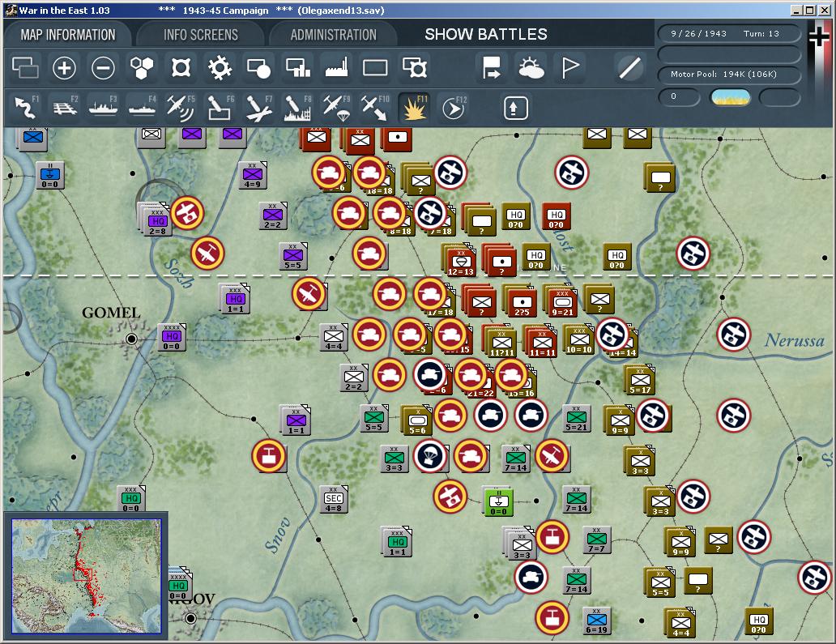The width and height of the screenshot is (836, 644).
Task: Click the bar-chart rectangle toolbar icon
Action: 297,68
